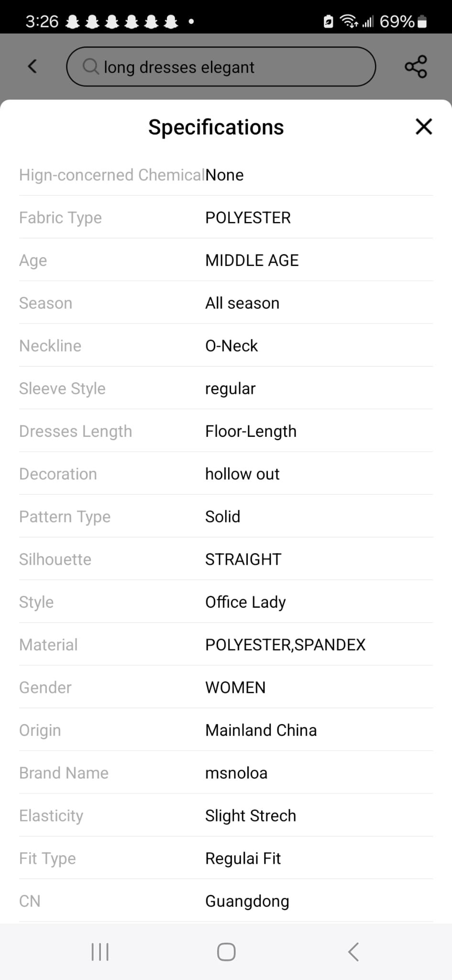452x980 pixels.
Task: Tap the search magnifier icon
Action: click(91, 66)
